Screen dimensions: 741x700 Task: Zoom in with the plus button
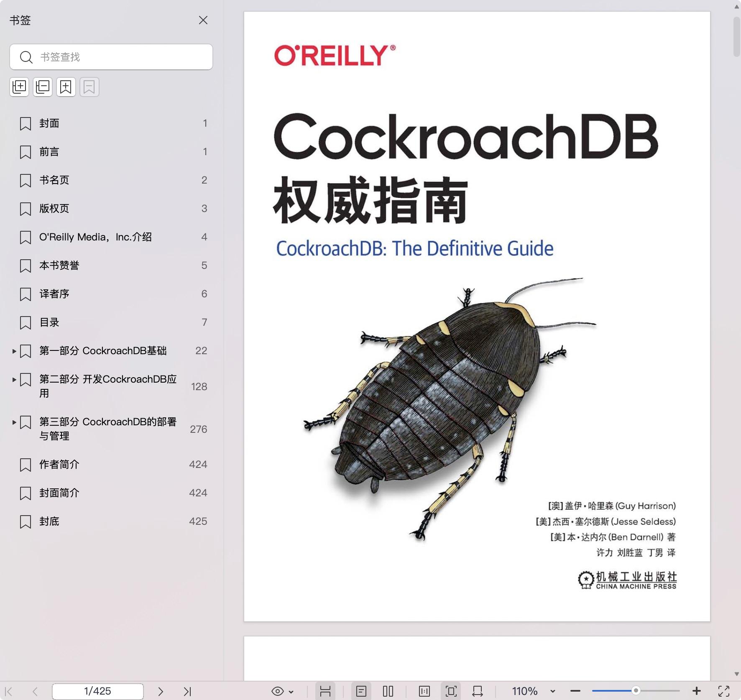pyautogui.click(x=696, y=691)
